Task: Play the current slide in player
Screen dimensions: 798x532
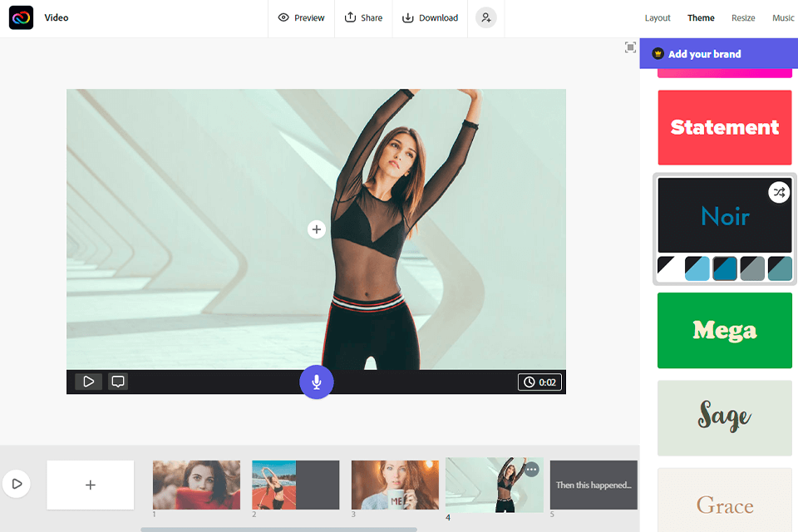Action: click(x=88, y=382)
